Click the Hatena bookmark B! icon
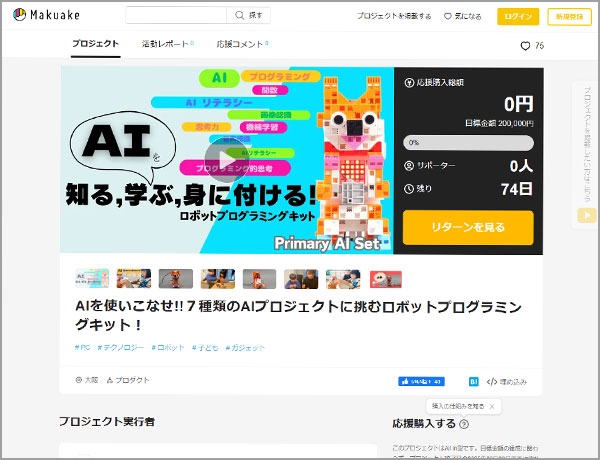 (474, 381)
